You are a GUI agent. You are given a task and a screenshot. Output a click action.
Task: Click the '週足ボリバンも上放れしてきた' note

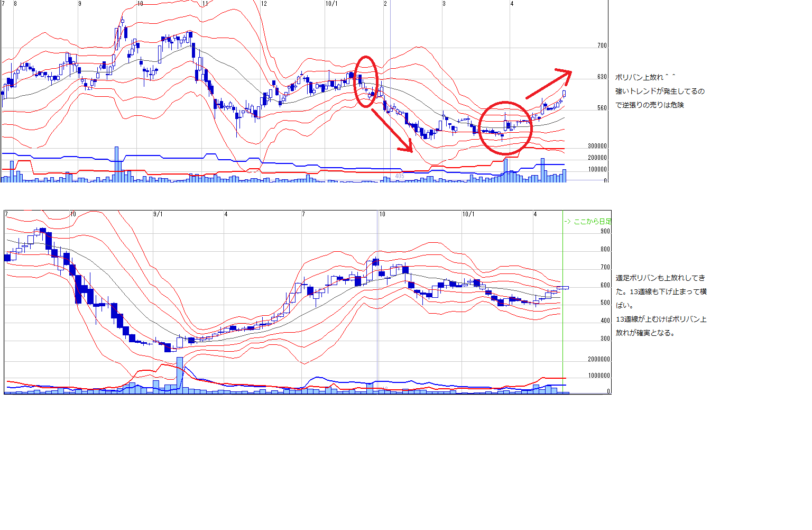pos(660,278)
